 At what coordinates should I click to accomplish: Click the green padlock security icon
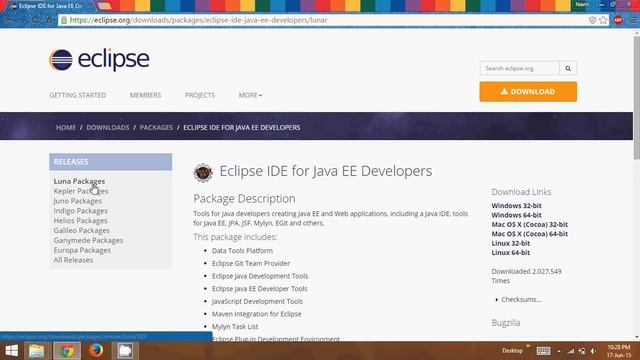coord(64,20)
